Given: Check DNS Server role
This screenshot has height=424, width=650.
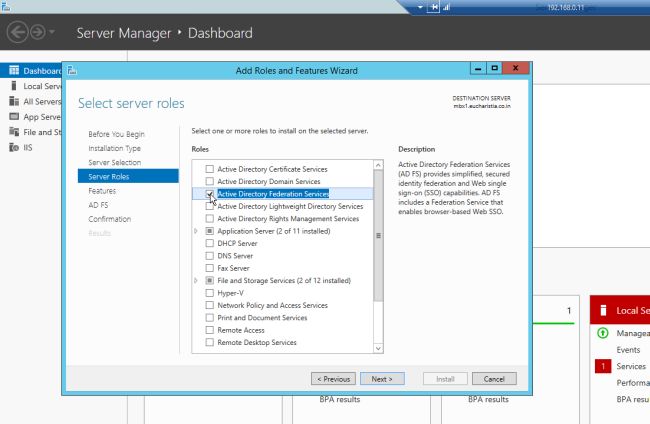Looking at the screenshot, I should point(210,256).
